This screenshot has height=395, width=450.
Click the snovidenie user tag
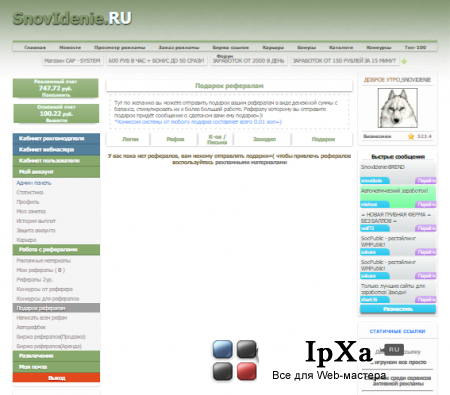(375, 181)
